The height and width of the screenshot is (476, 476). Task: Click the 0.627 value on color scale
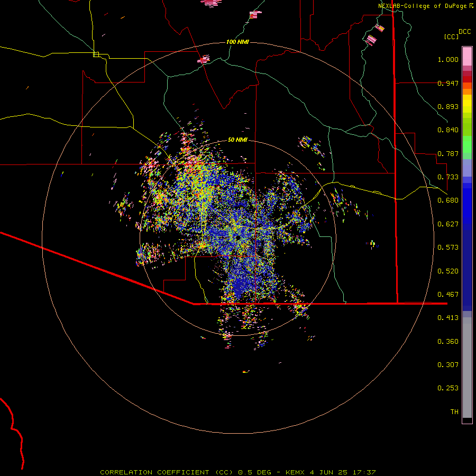tap(448, 224)
